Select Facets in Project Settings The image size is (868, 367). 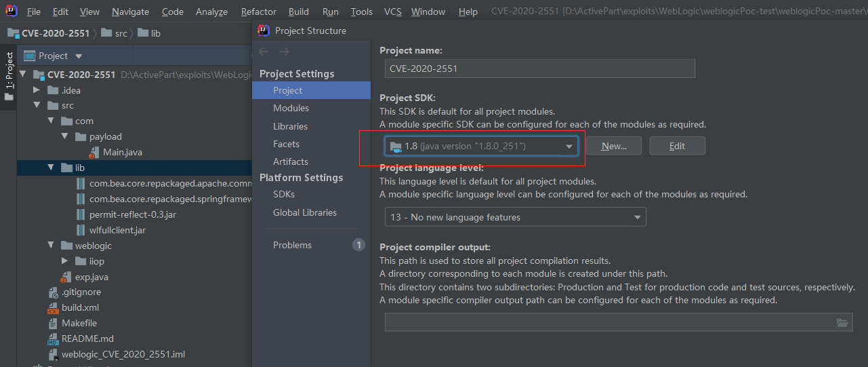coord(311,144)
